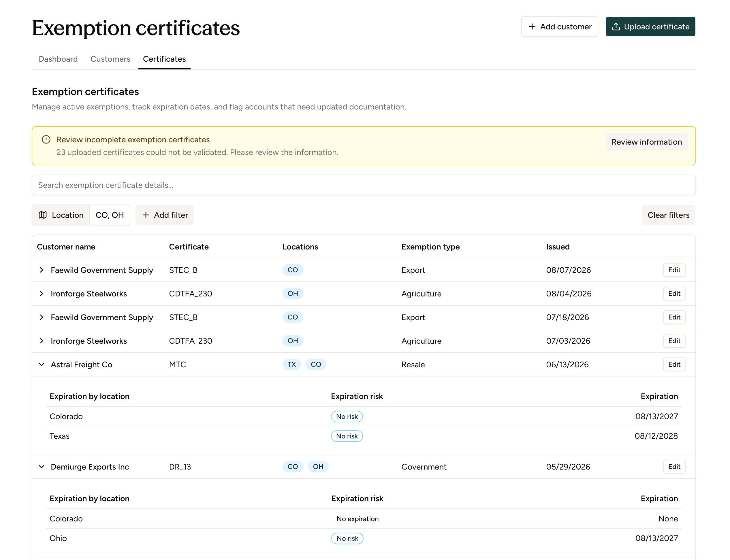Viewport: 730px width, 560px height.
Task: Click the Certificate column header
Action: 189,247
